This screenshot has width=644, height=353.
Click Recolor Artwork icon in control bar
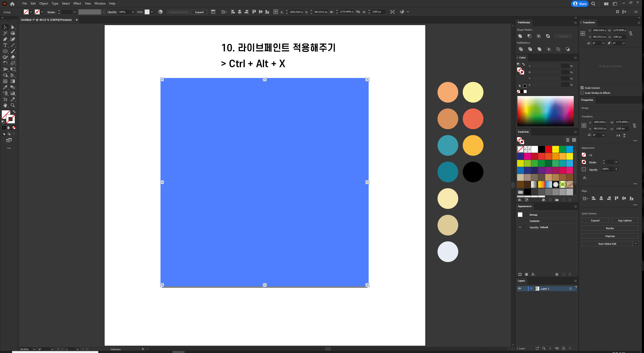tap(160, 12)
